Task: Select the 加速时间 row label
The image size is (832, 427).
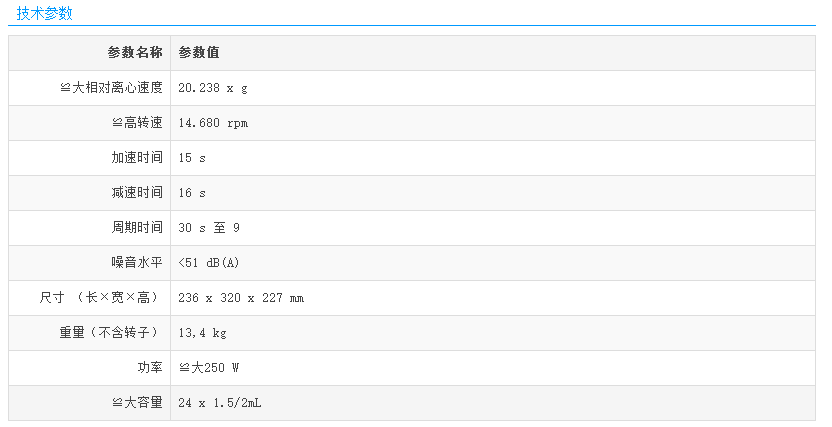Action: click(137, 158)
